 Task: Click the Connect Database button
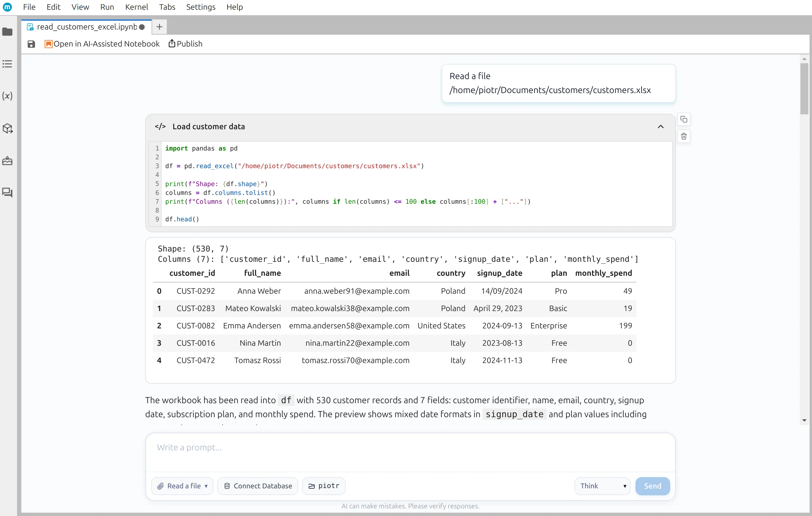[x=257, y=486]
